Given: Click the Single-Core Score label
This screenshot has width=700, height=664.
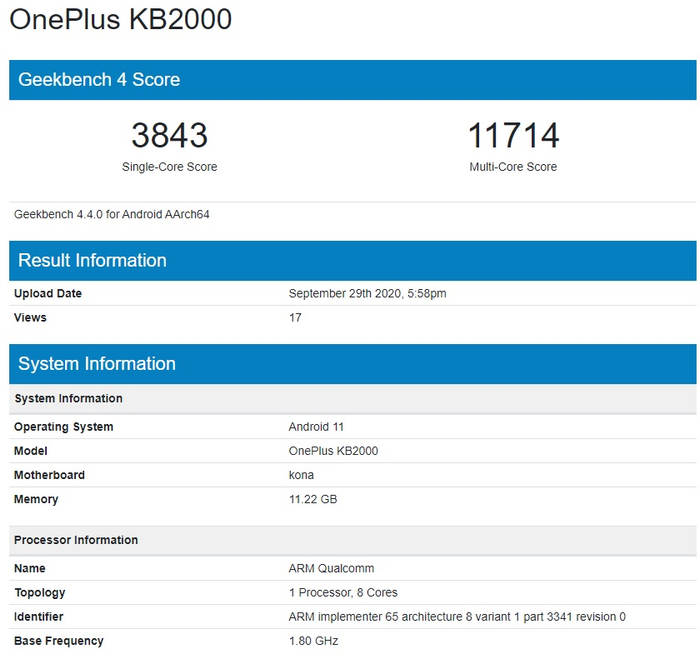Looking at the screenshot, I should point(169,167).
